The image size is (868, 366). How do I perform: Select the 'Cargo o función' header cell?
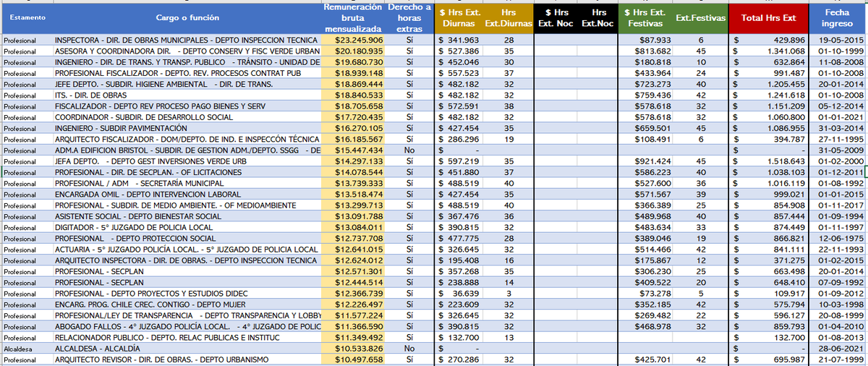coord(187,18)
